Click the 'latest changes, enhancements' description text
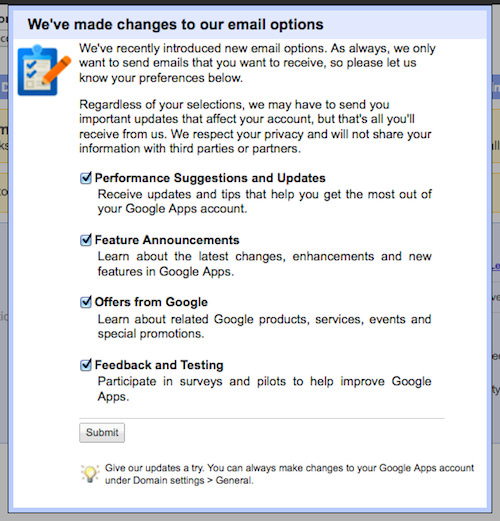This screenshot has height=521, width=500. (265, 264)
